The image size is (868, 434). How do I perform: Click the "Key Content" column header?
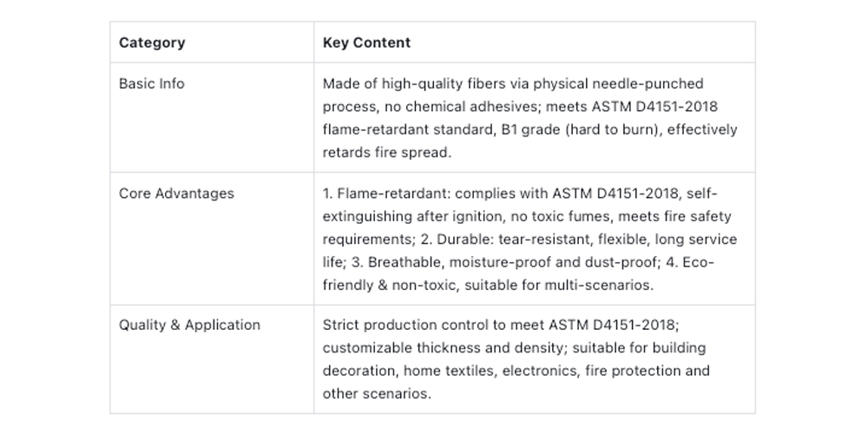366,43
